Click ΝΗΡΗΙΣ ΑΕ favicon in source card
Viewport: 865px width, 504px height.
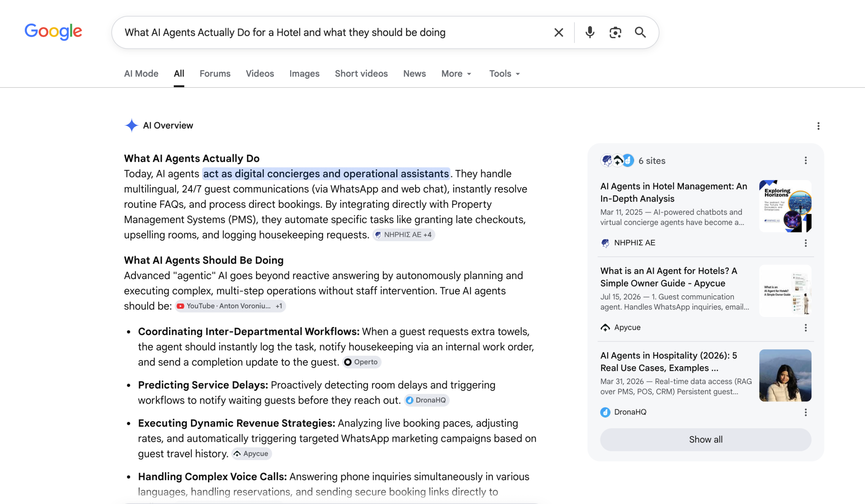tap(605, 243)
